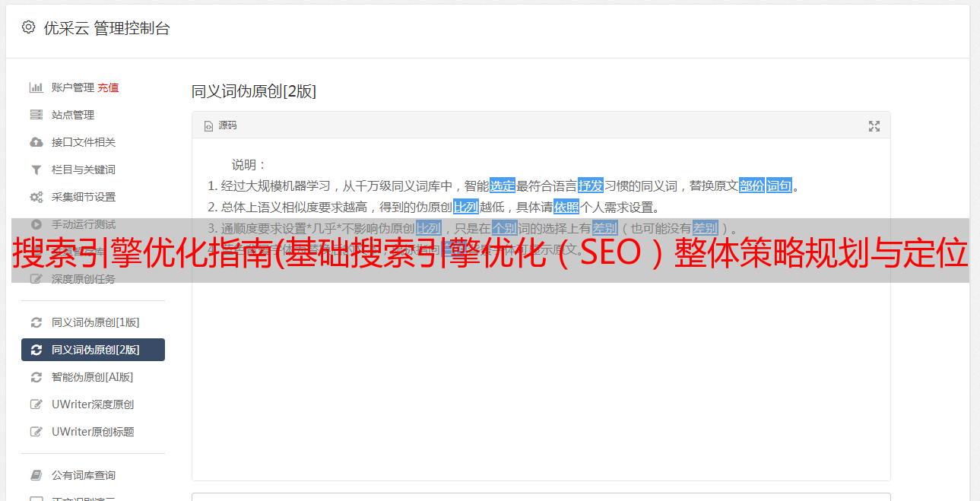Click the bar chart icon for 账户管理

(36, 87)
